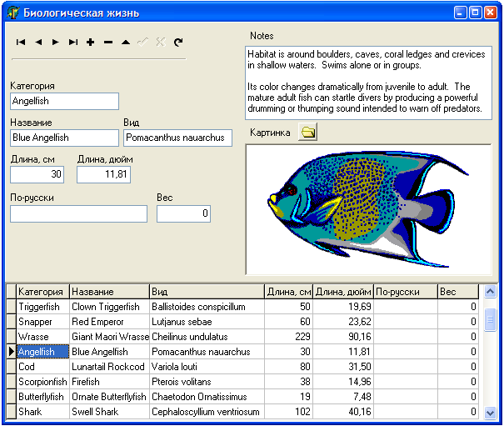504x426 pixels.
Task: Select the Blue Angelfish grid cell
Action: pyautogui.click(x=110, y=352)
